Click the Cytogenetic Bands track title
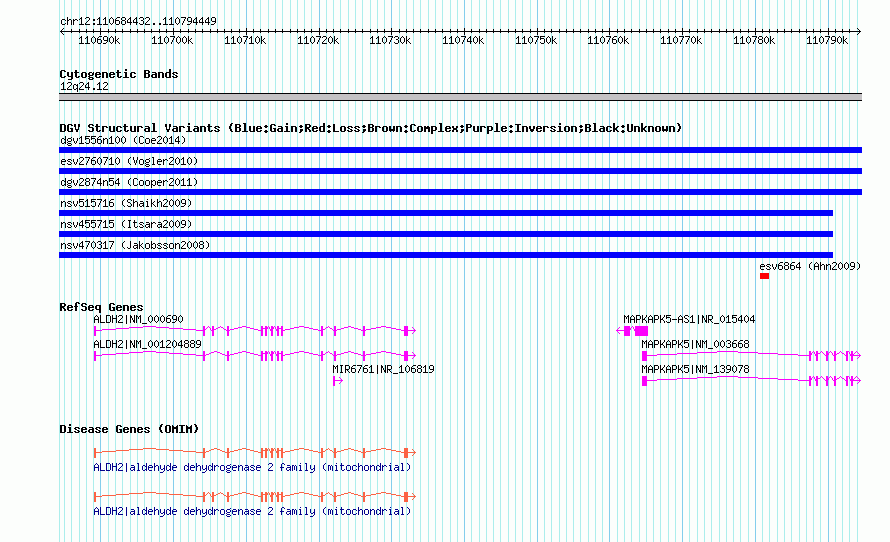This screenshot has height=542, width=890. click(x=119, y=74)
